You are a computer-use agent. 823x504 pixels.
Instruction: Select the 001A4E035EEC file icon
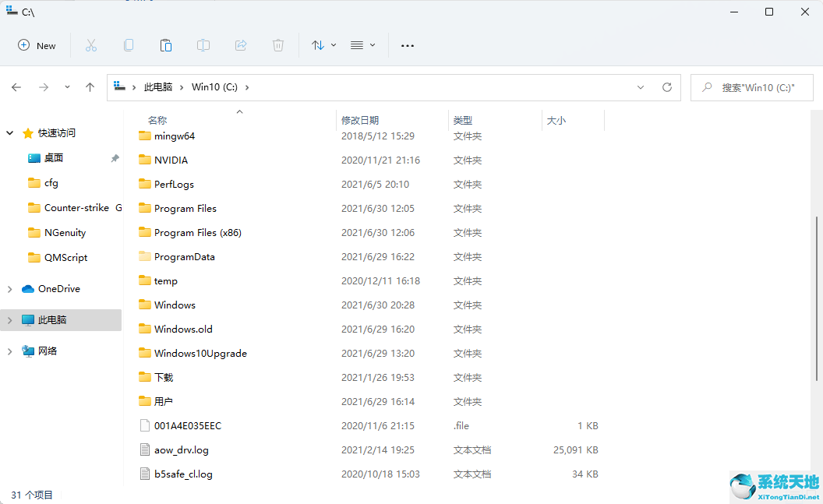pos(145,425)
